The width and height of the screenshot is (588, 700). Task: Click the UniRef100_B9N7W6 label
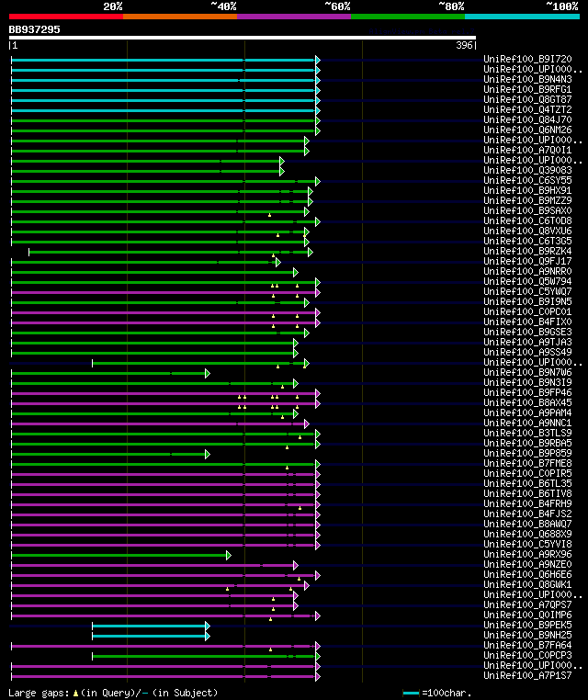coord(527,372)
